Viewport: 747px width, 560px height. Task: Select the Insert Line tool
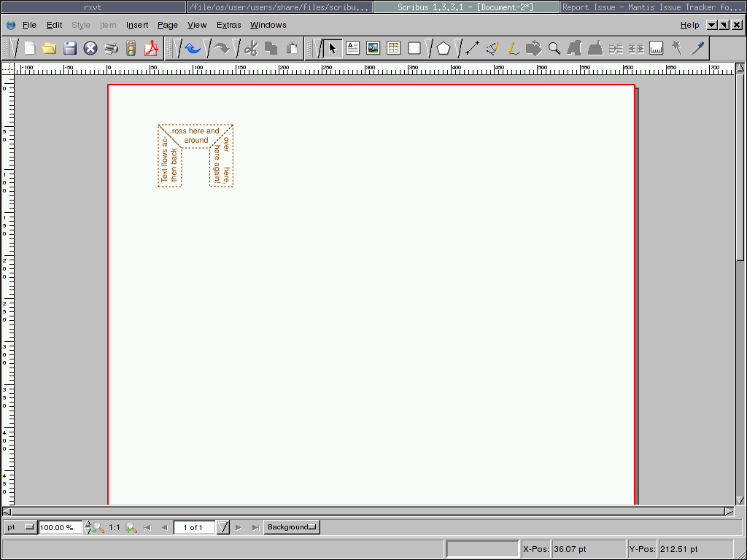coord(472,49)
